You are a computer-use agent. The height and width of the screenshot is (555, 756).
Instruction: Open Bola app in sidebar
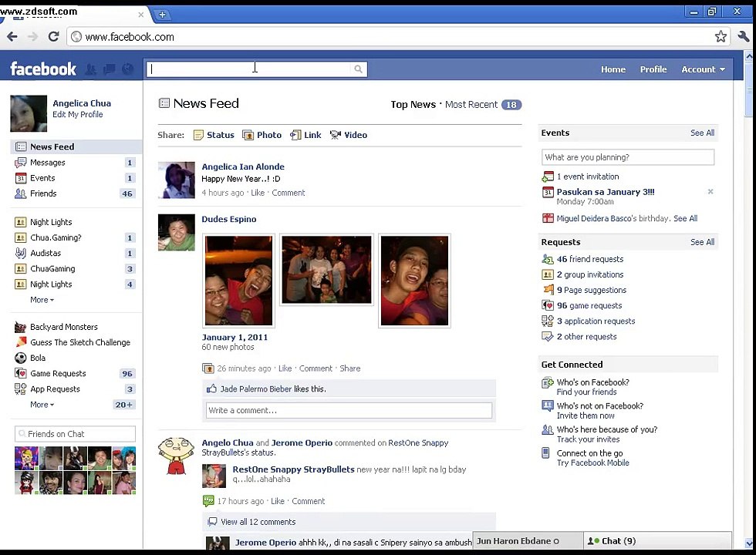pos(38,358)
